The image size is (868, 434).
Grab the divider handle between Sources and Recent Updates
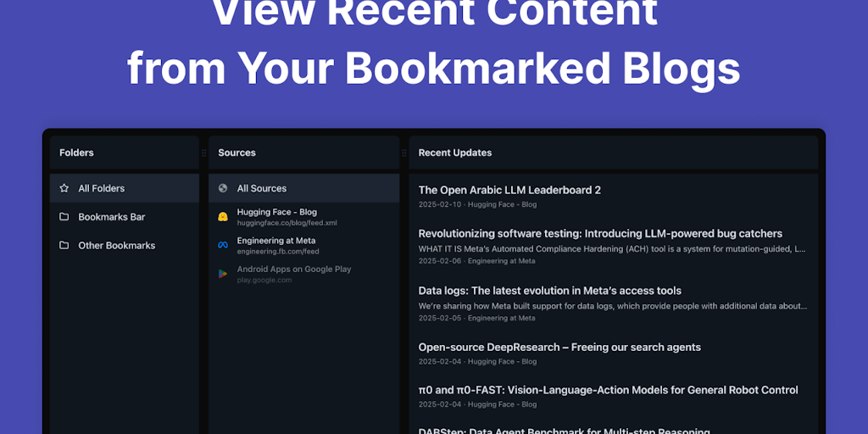[404, 153]
